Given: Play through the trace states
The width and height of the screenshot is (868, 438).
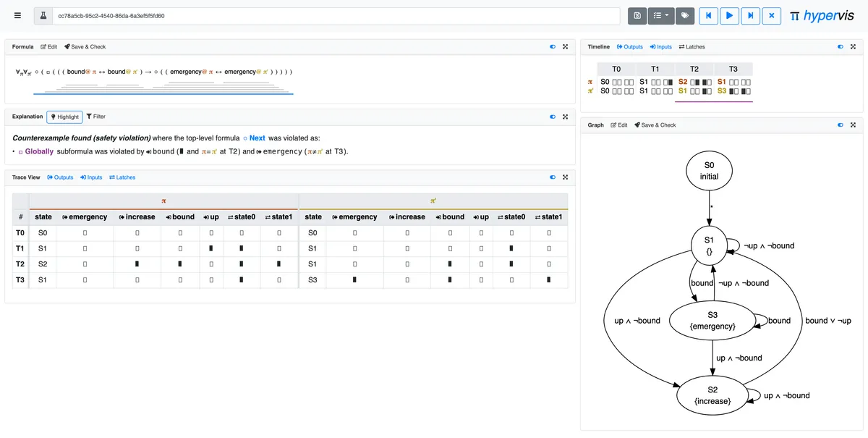Looking at the screenshot, I should pyautogui.click(x=729, y=15).
